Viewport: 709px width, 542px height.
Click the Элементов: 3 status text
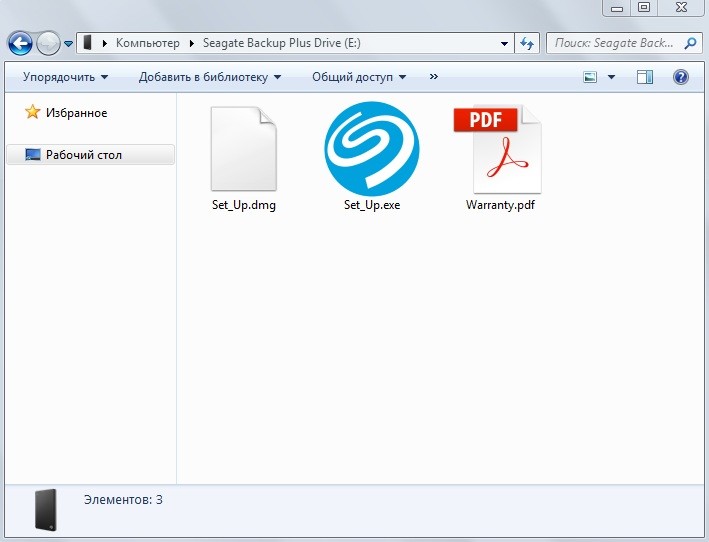coord(123,500)
